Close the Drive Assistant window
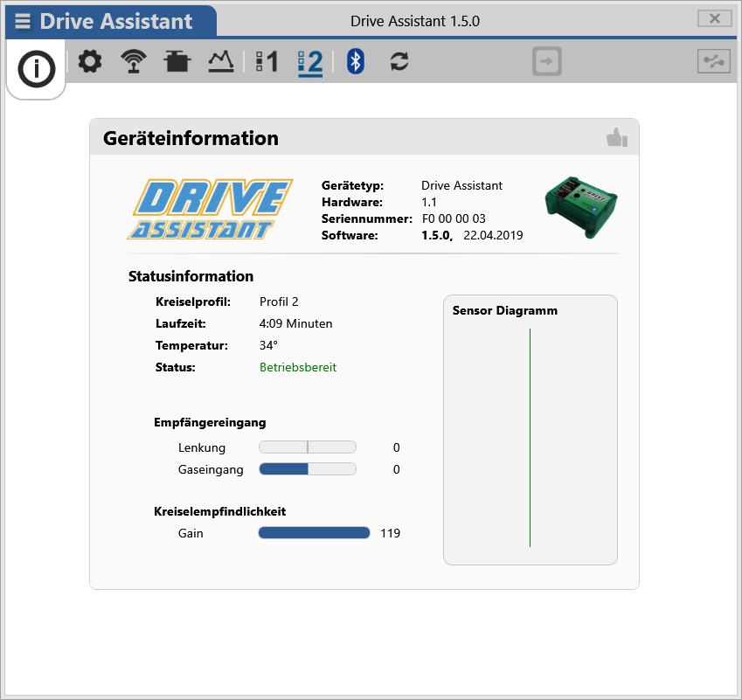 [715, 19]
